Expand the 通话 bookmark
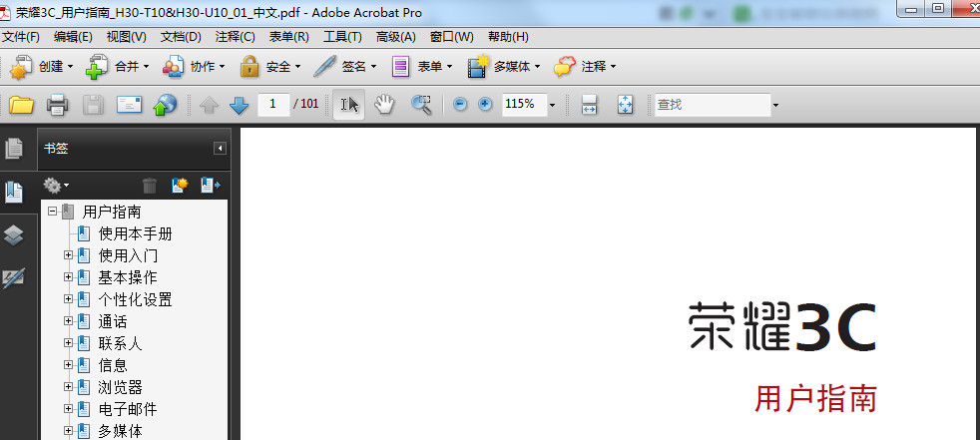Image resolution: width=980 pixels, height=440 pixels. [69, 321]
